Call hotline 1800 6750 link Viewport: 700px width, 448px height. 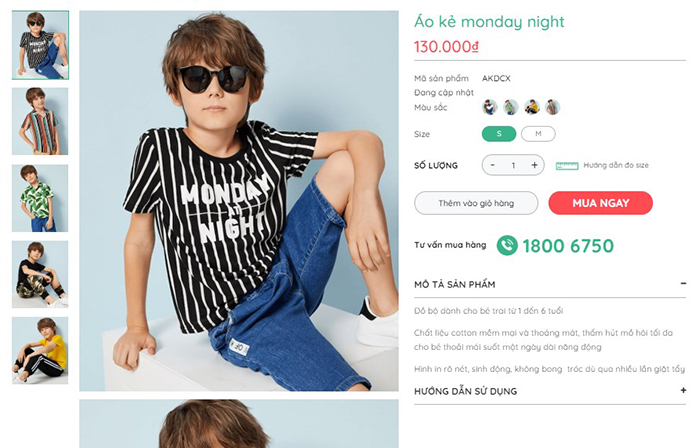567,246
